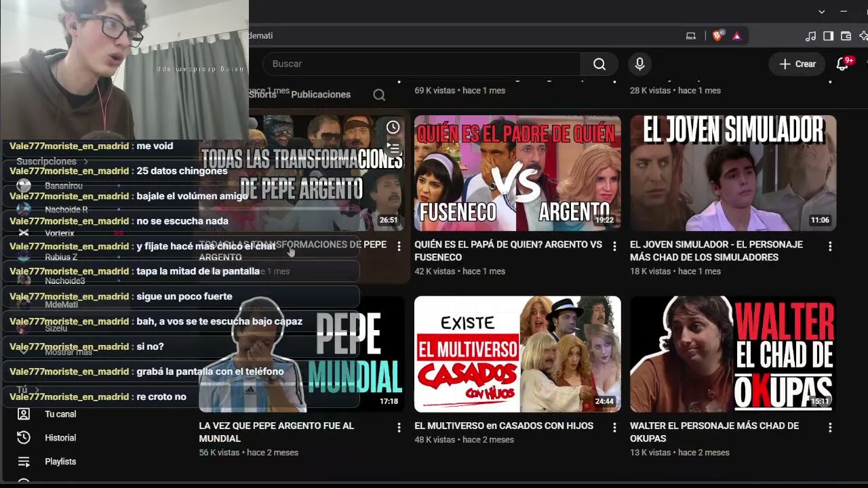Click the Historial clock icon in sidebar
Screen dimensions: 868x488
pos(24,438)
